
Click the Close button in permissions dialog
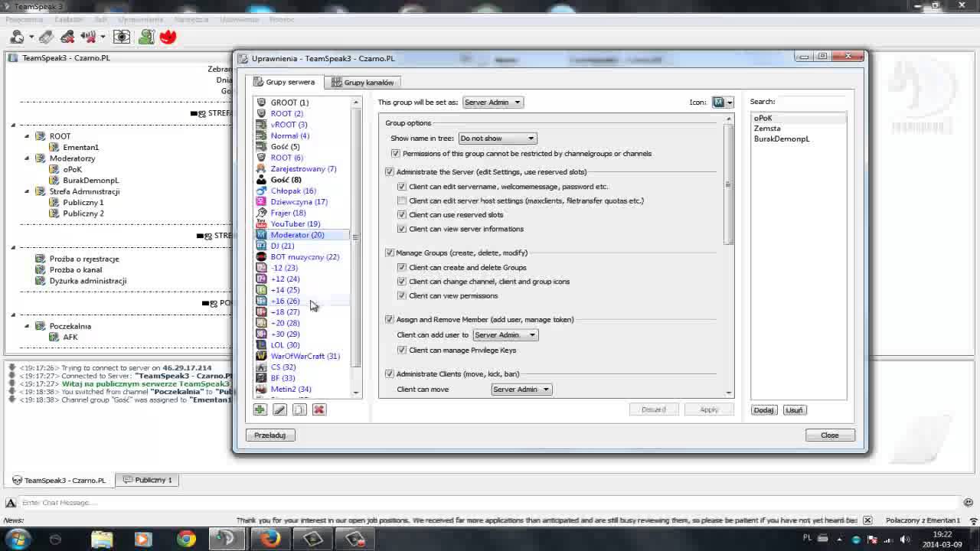pos(830,435)
